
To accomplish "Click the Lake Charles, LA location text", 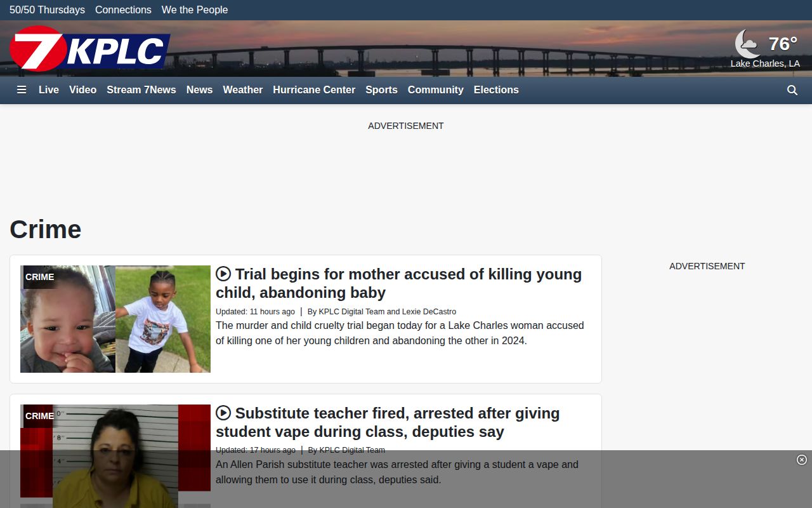I will pyautogui.click(x=765, y=63).
